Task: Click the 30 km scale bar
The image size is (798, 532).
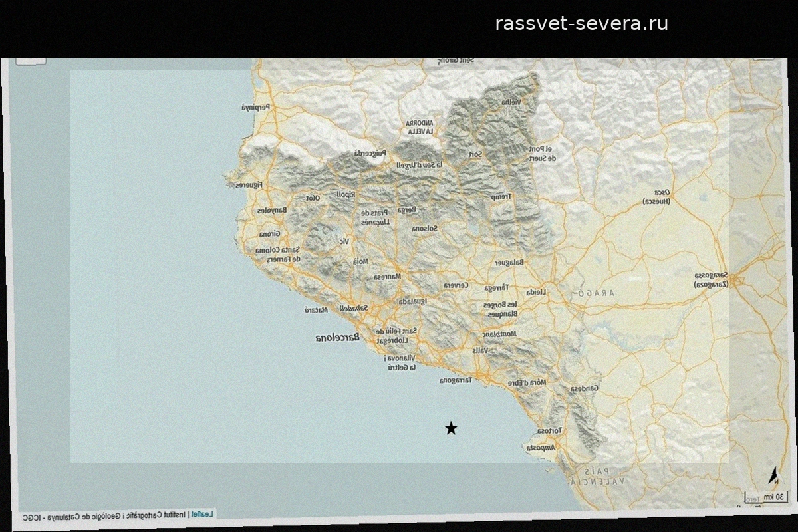Action: (765, 497)
